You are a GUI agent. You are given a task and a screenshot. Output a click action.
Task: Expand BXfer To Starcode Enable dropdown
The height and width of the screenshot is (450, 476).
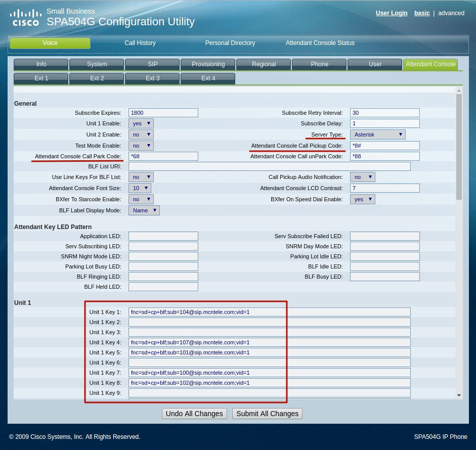pos(141,199)
